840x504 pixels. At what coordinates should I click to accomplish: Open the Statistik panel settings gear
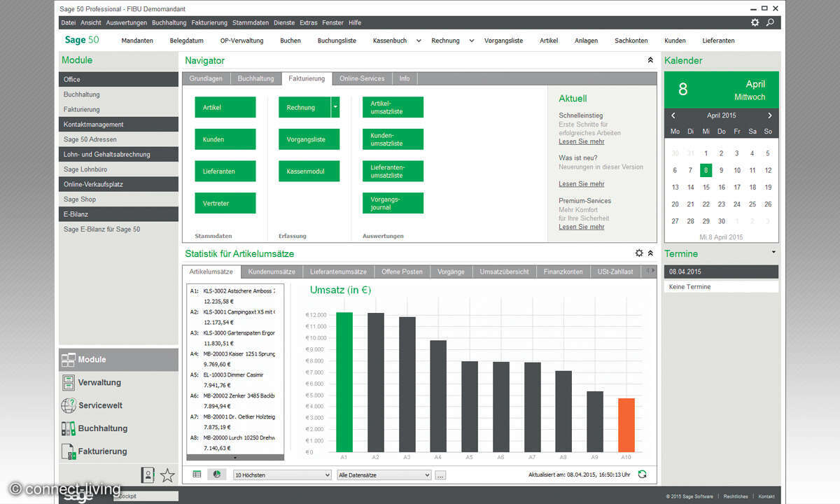638,253
